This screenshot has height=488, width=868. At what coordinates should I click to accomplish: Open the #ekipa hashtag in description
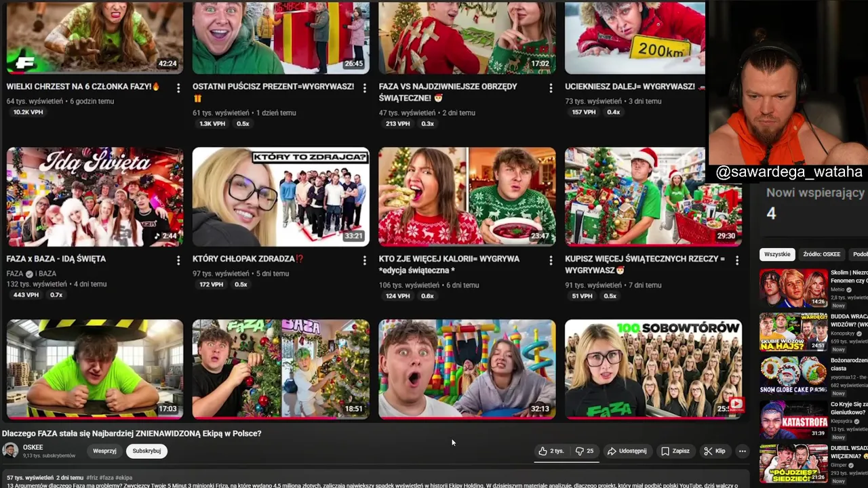coord(123,478)
